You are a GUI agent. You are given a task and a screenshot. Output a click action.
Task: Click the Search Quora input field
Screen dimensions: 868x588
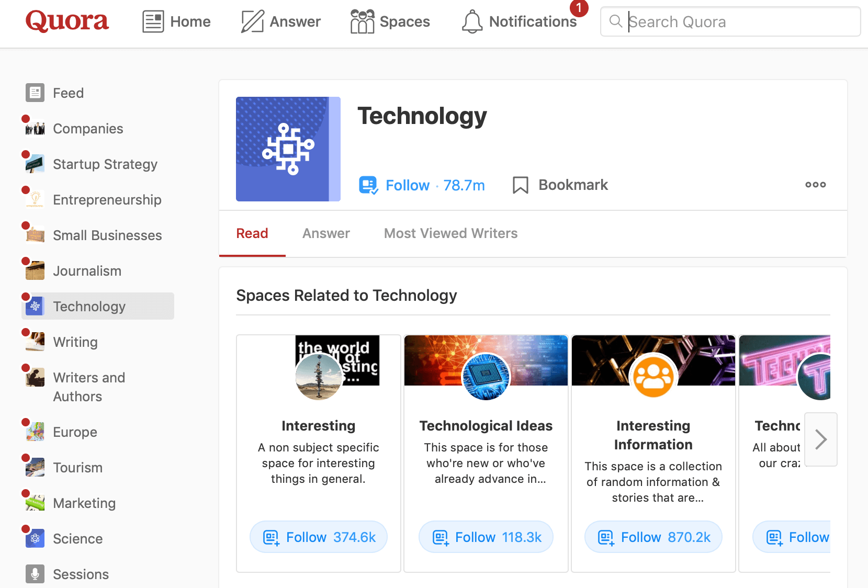(738, 22)
